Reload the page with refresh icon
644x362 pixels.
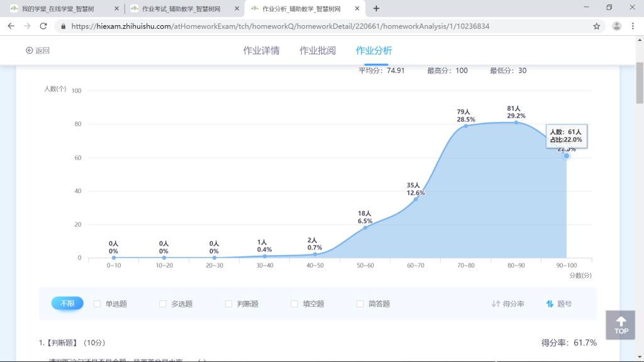pos(43,26)
